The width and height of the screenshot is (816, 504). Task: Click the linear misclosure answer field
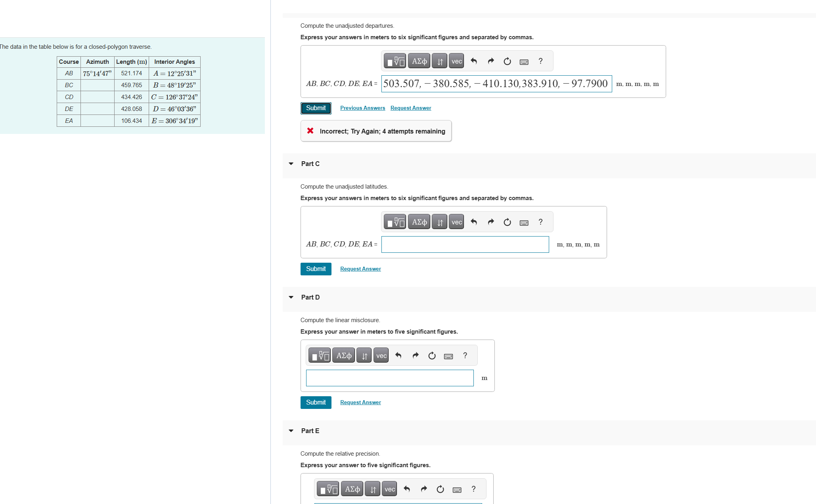[389, 378]
